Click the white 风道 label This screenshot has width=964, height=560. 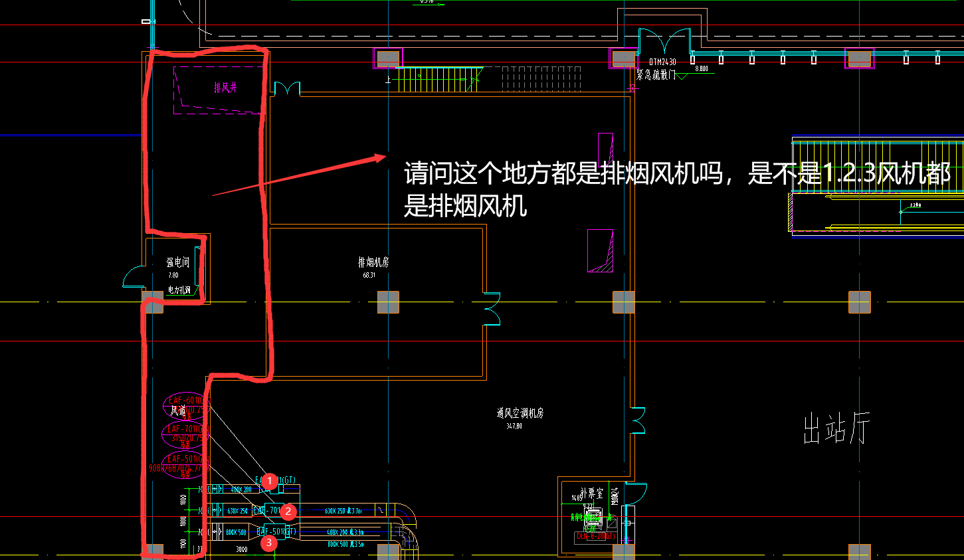click(178, 411)
